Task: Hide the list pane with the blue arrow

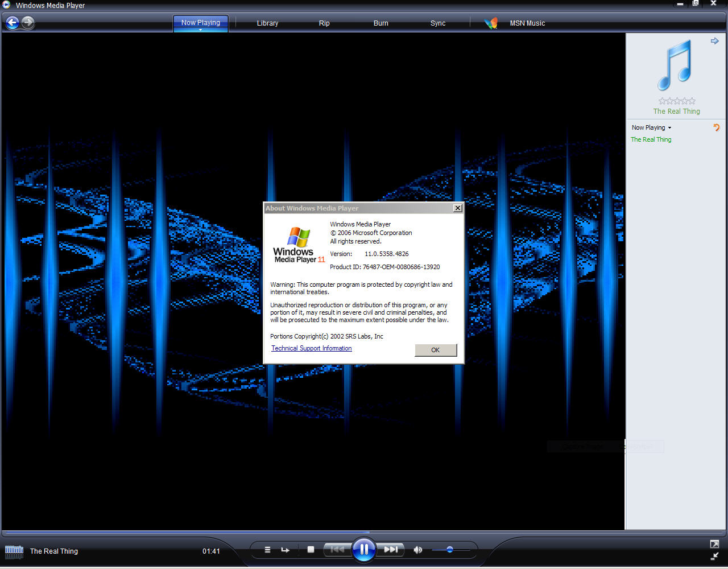Action: (x=715, y=41)
